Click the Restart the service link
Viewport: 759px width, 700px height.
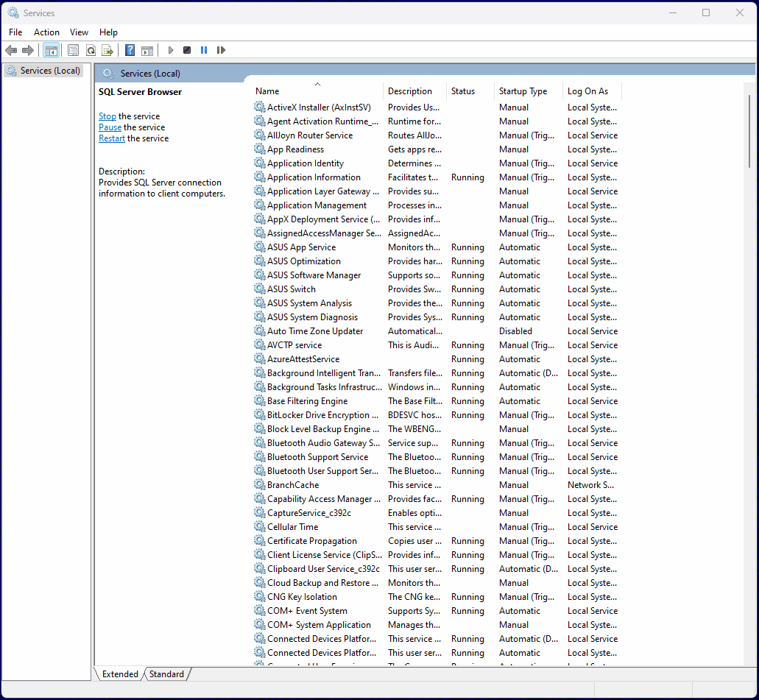[112, 138]
